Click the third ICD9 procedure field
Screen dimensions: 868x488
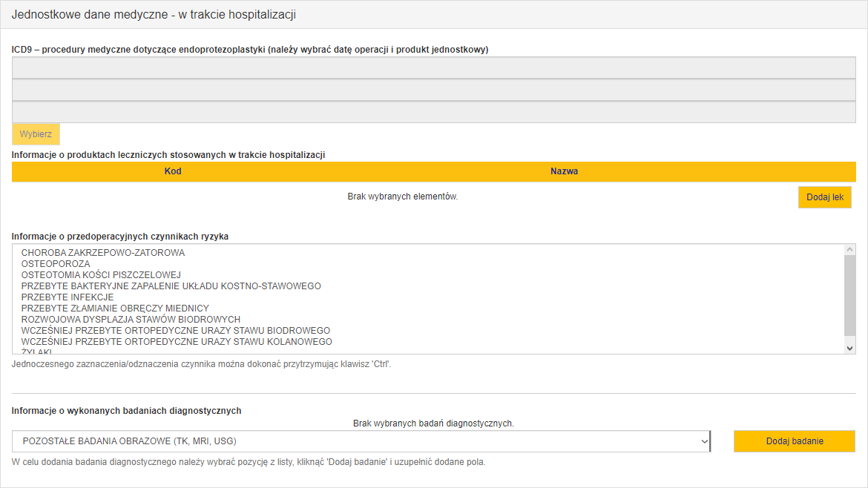tap(433, 112)
